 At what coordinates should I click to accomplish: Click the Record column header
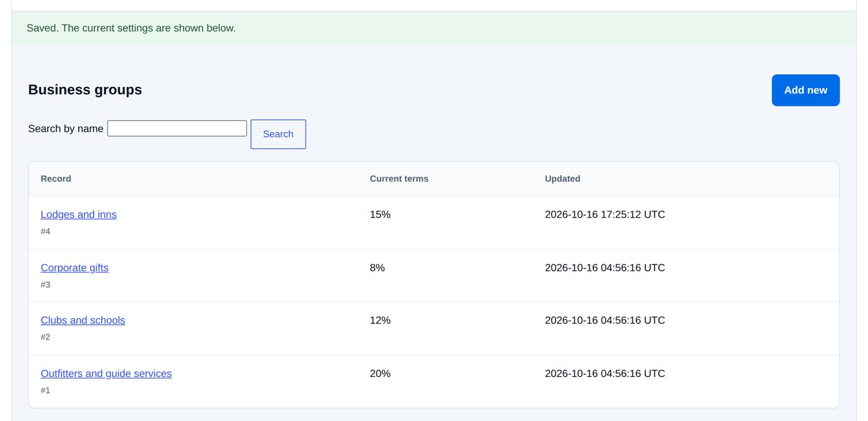pos(56,179)
